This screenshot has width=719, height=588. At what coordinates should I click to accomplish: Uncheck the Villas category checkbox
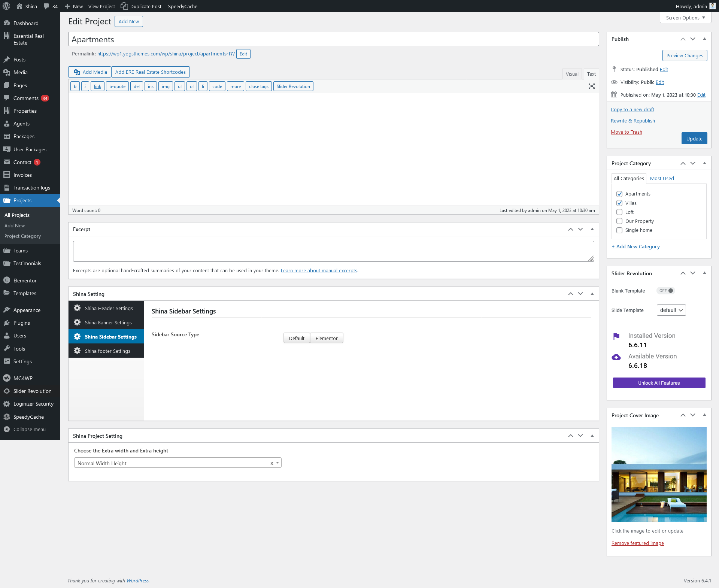[619, 203]
